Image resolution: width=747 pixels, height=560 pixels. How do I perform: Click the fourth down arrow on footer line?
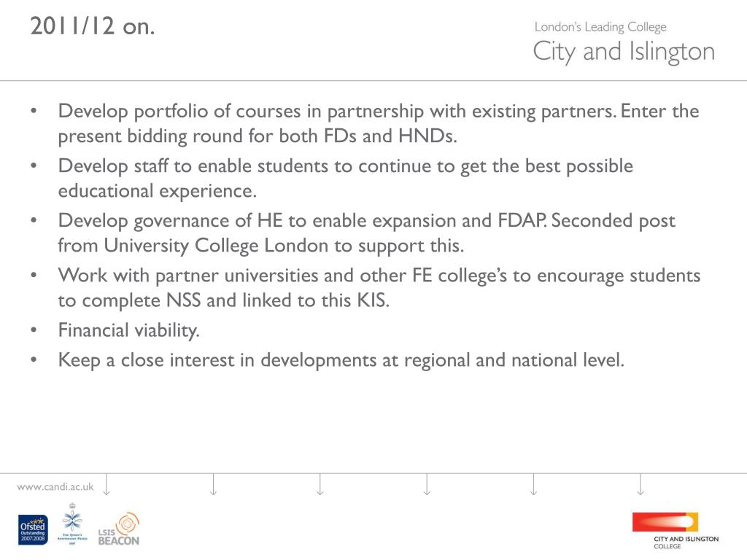pyautogui.click(x=427, y=484)
